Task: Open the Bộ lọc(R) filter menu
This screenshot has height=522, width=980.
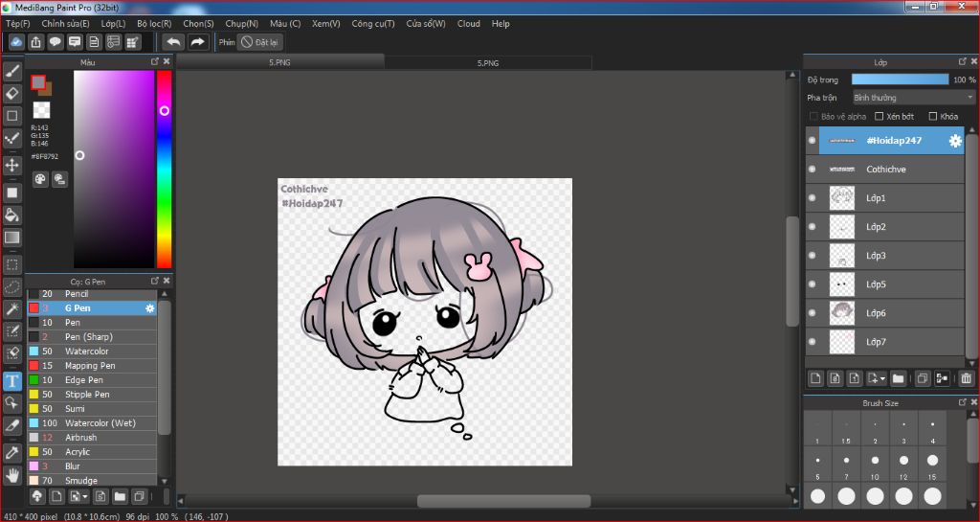Action: 154,24
